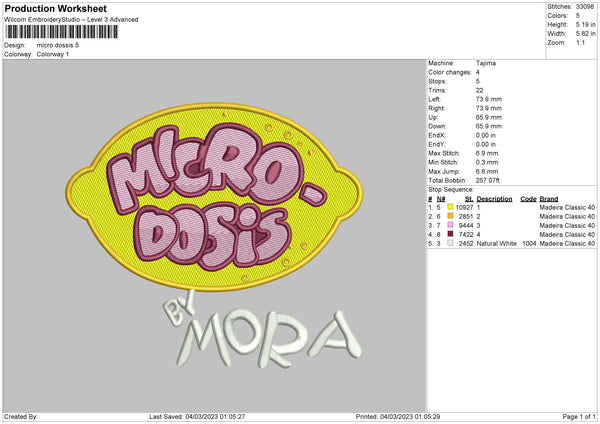This screenshot has height=424, width=600.
Task: Click the 'St.' column header
Action: [469, 199]
